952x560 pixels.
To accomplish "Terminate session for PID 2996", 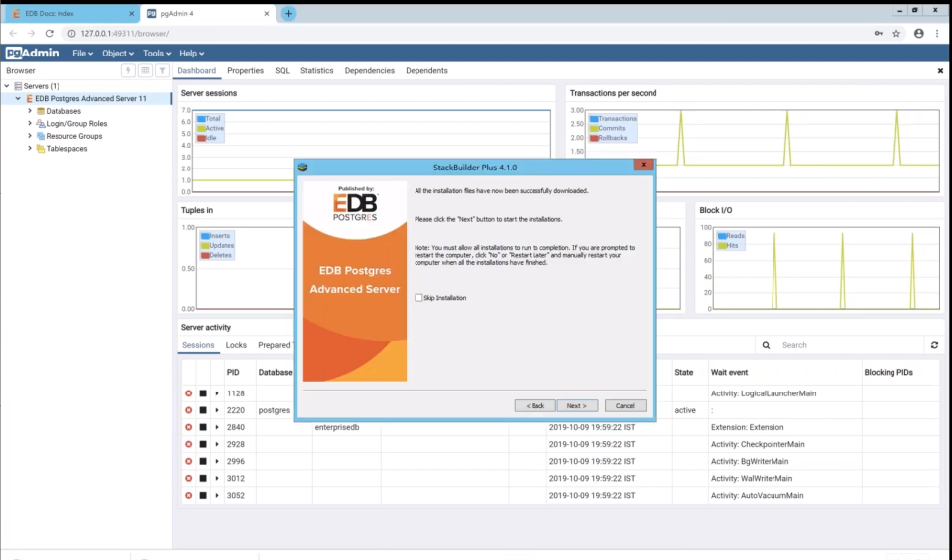I will click(203, 461).
